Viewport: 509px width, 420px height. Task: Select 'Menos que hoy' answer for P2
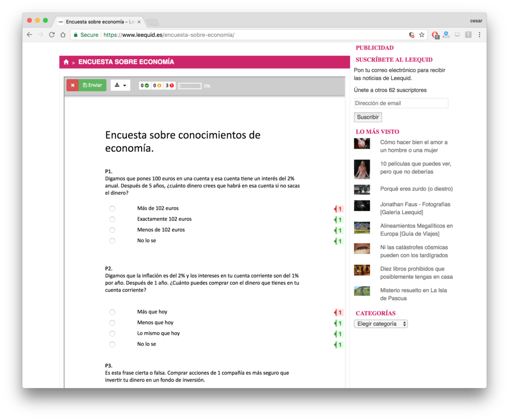click(x=112, y=323)
